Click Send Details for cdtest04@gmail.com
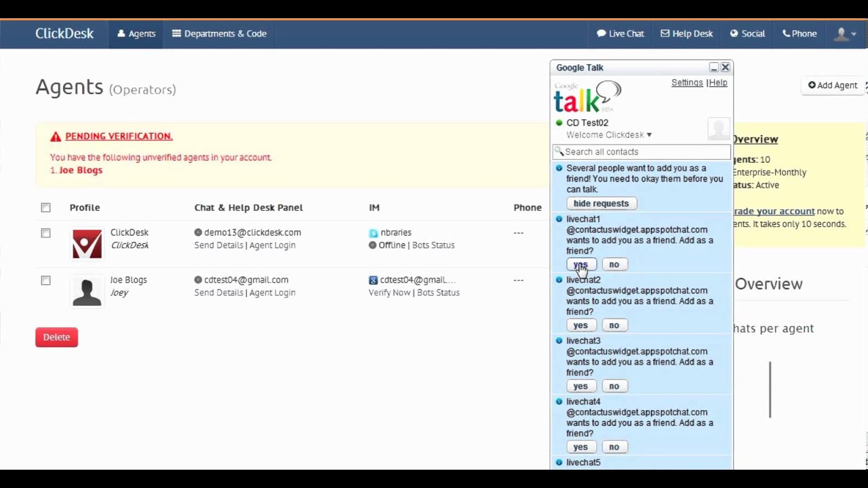 pos(218,293)
